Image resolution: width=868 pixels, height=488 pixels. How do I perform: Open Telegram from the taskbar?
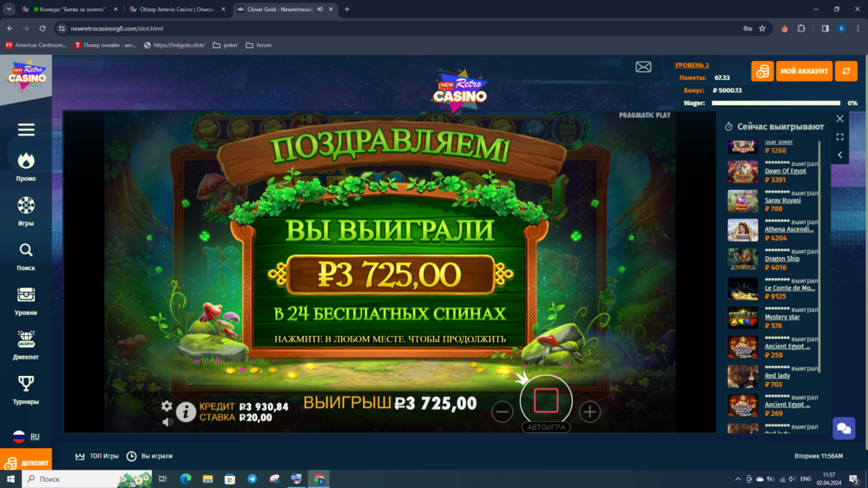click(x=252, y=479)
